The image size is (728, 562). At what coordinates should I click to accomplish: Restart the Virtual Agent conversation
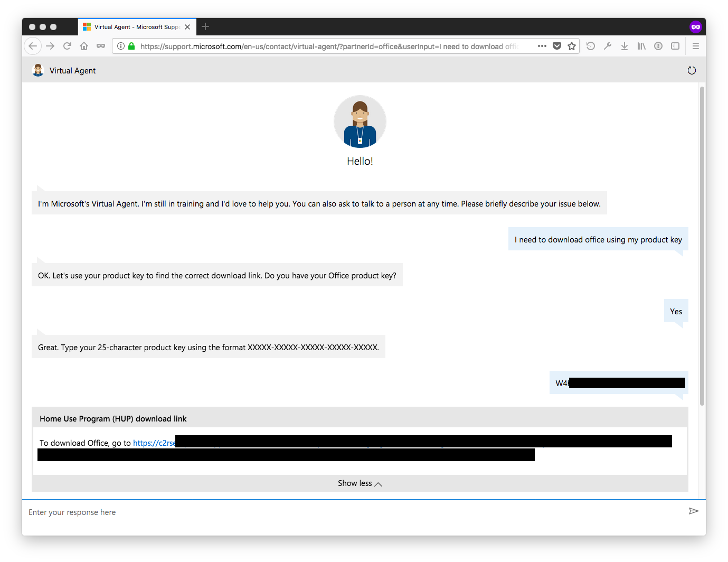[692, 71]
